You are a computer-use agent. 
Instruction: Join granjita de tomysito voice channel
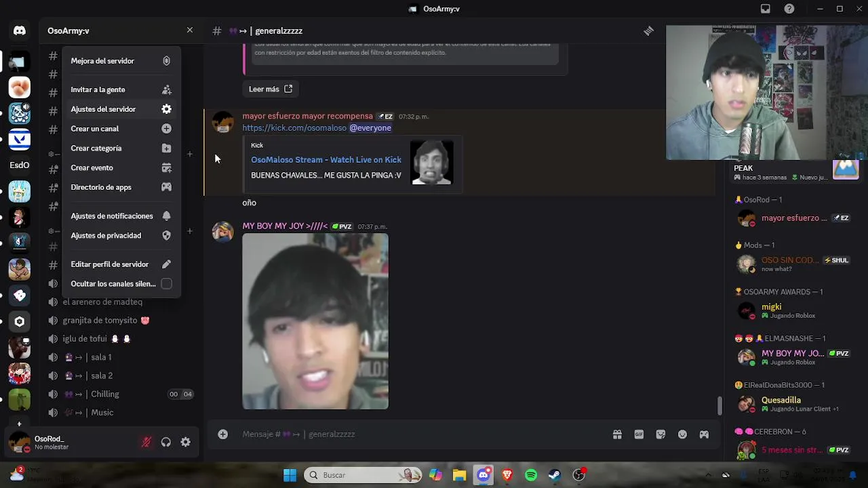[x=122, y=320]
